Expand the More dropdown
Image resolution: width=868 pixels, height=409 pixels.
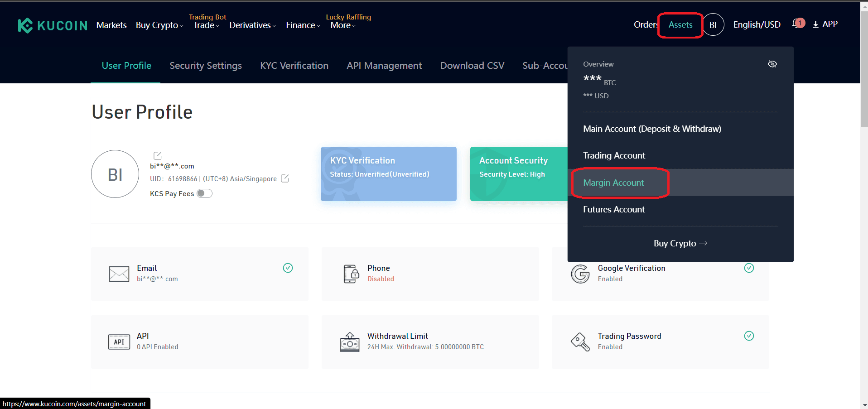[343, 25]
